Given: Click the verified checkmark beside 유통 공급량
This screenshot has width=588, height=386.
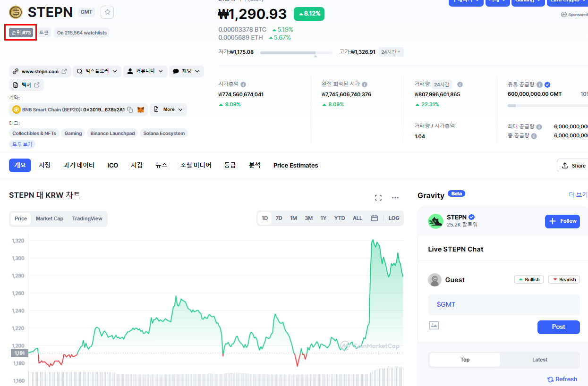Looking at the screenshot, I should tap(547, 84).
